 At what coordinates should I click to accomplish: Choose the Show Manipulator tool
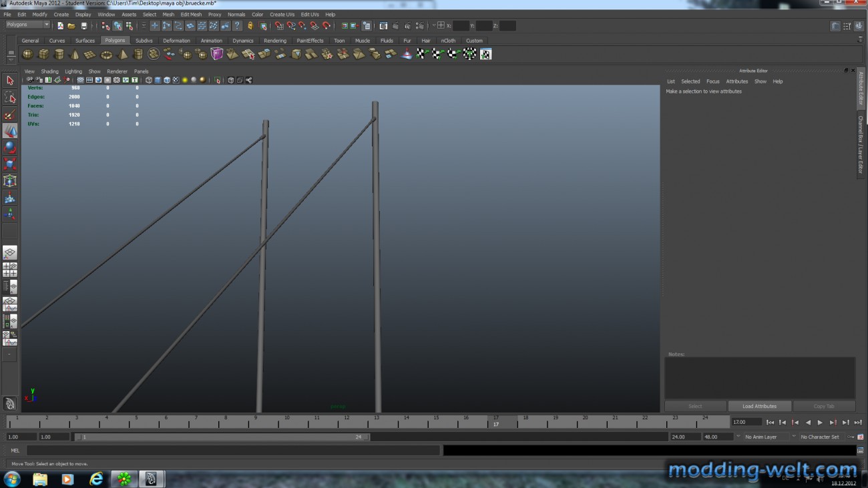(10, 214)
